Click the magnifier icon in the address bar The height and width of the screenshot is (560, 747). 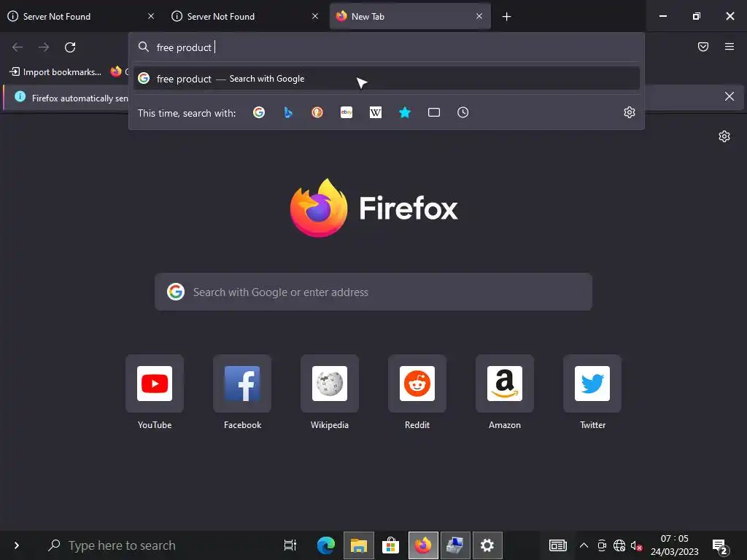pos(144,47)
